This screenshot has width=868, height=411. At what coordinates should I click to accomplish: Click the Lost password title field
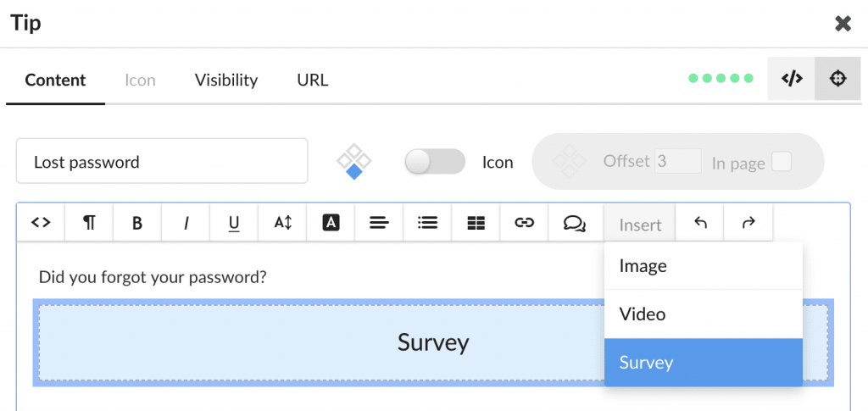pyautogui.click(x=162, y=161)
